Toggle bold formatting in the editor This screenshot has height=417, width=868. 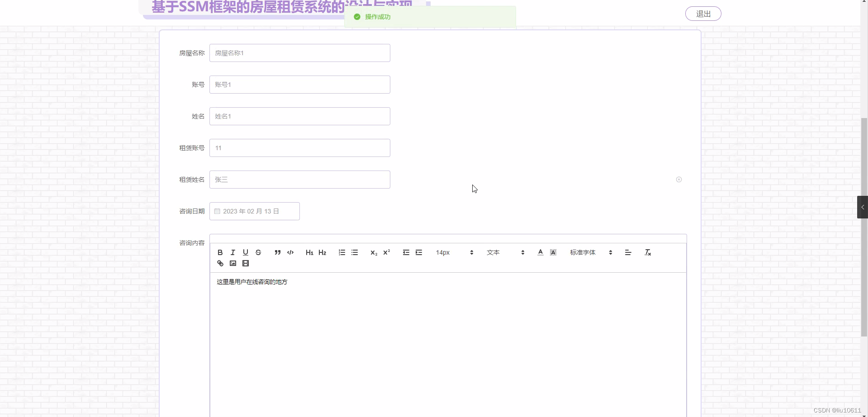tap(220, 252)
